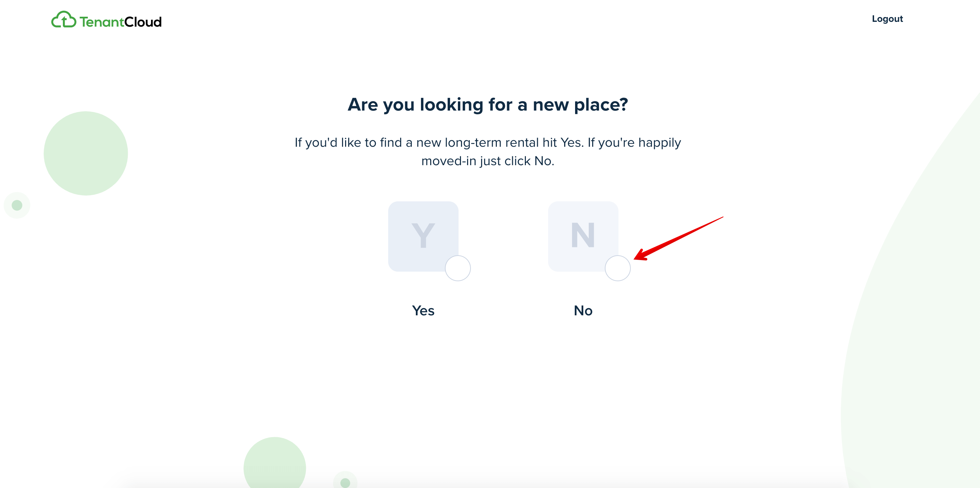
Task: Click the long-term rental description paragraph
Action: click(x=488, y=152)
